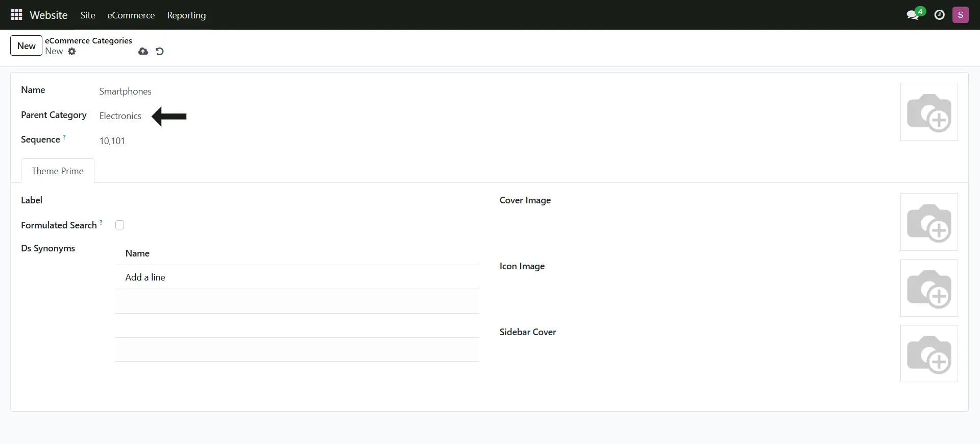Image resolution: width=980 pixels, height=444 pixels.
Task: Open the user avatar menu
Action: coord(960,15)
